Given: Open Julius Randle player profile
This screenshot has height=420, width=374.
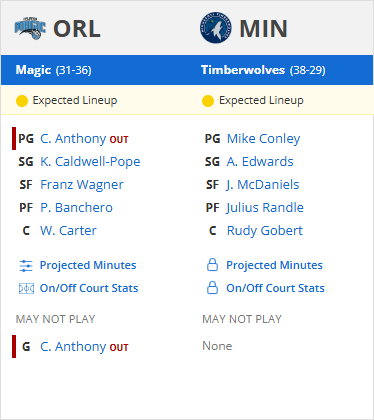Looking at the screenshot, I should pyautogui.click(x=265, y=208).
